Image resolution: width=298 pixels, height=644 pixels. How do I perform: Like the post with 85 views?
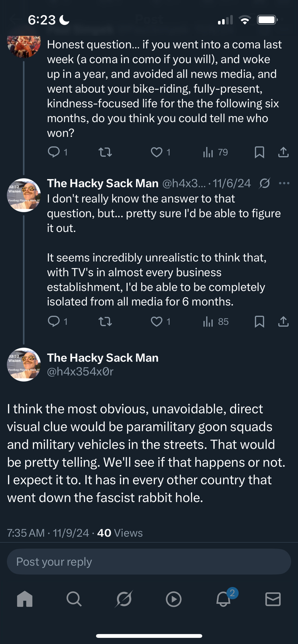[x=157, y=321]
